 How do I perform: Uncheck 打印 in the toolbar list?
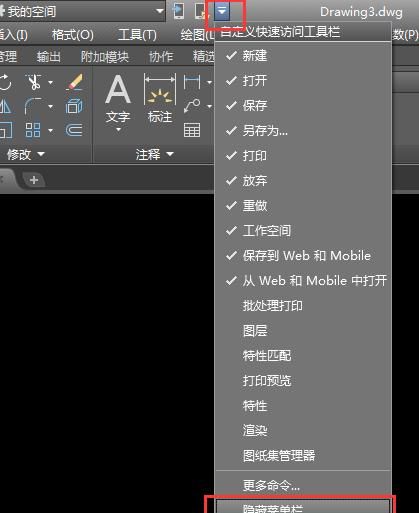click(303, 156)
